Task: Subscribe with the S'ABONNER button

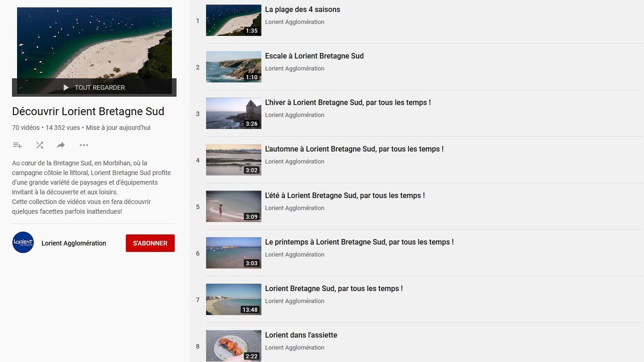Action: [150, 243]
